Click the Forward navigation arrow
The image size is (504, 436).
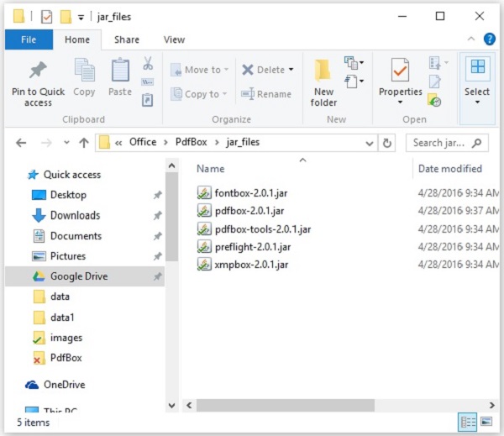point(46,143)
